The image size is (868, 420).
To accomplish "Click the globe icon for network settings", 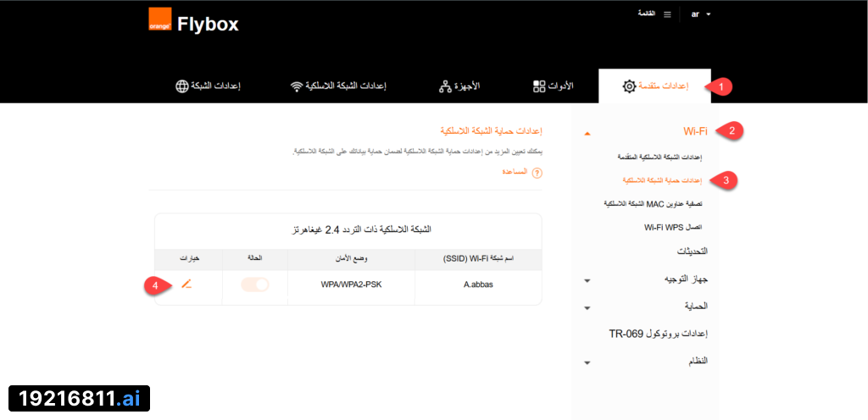I will click(x=181, y=86).
